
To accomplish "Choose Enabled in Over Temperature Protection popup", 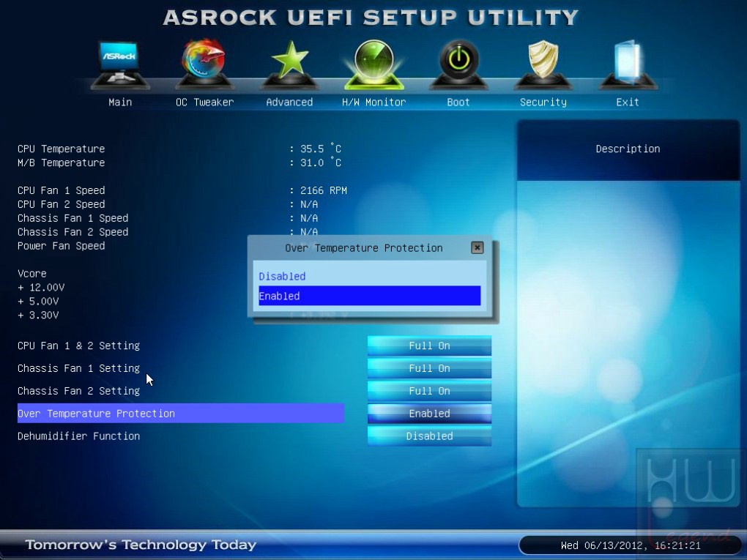I will click(x=370, y=296).
